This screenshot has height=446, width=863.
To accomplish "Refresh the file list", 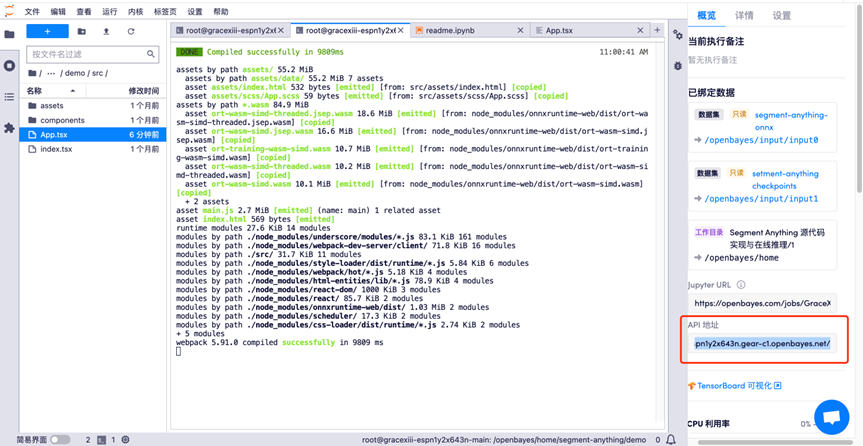I will (x=131, y=31).
